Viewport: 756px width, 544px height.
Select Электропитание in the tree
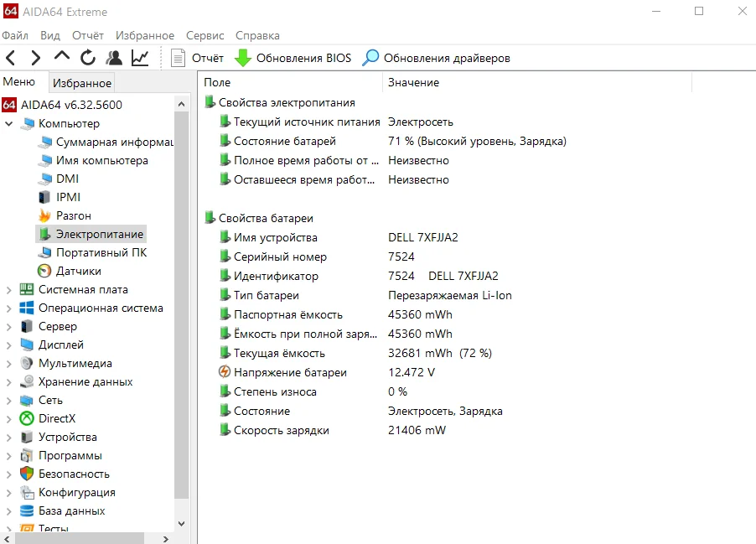[91, 234]
